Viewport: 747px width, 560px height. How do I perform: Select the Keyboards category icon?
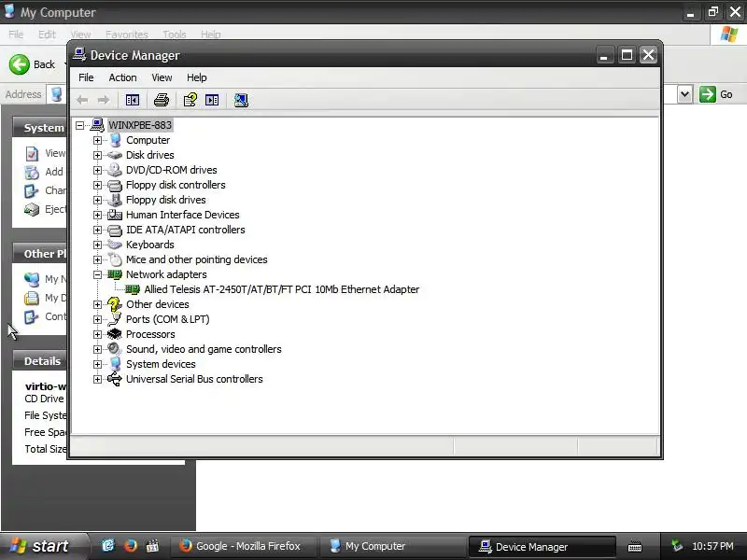coord(114,245)
